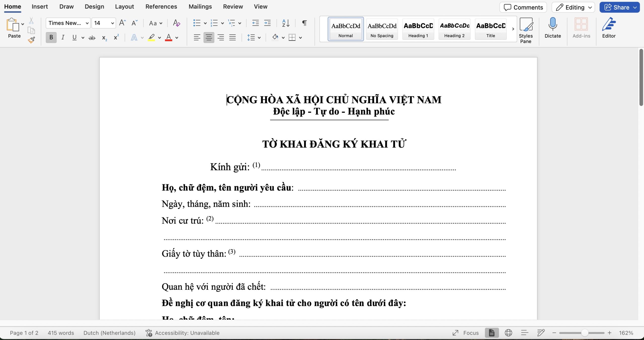Open the Comments panel
The height and width of the screenshot is (340, 644).
[523, 7]
